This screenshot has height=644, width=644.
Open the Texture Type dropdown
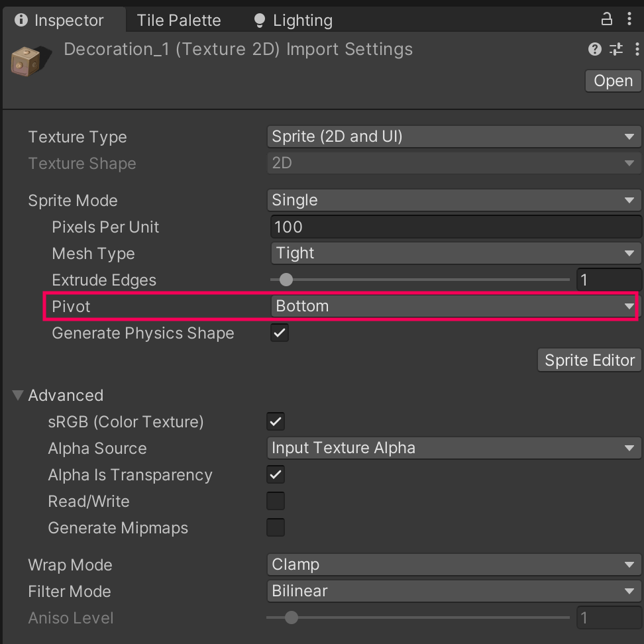coord(453,136)
